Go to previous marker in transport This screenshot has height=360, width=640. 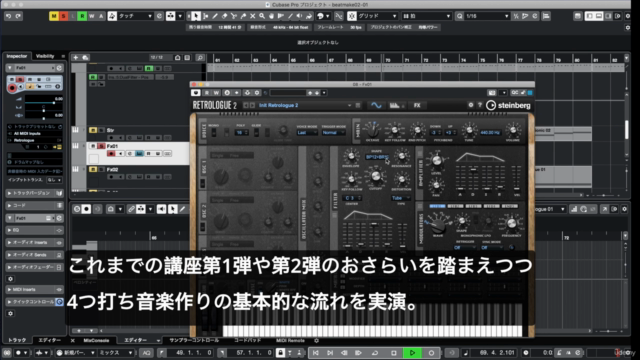tap(316, 353)
